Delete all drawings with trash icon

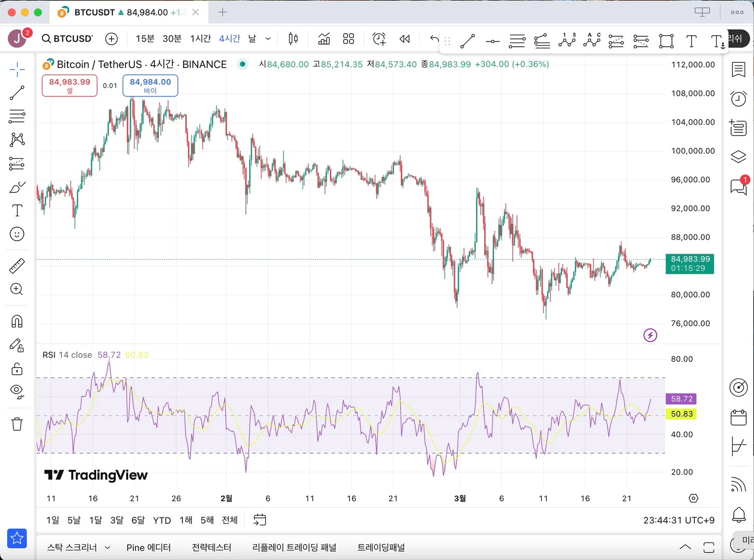(17, 424)
